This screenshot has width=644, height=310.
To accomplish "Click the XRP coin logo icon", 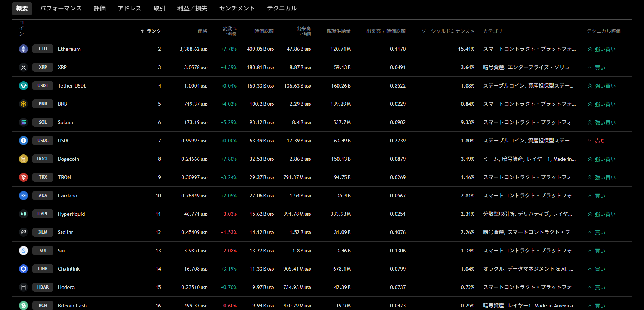I will point(24,67).
